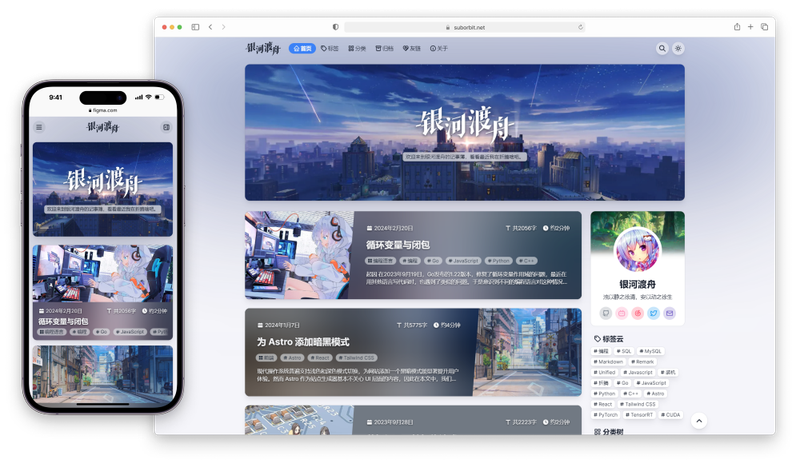Click the 银河渡舟 name under the avatar

pyautogui.click(x=637, y=284)
